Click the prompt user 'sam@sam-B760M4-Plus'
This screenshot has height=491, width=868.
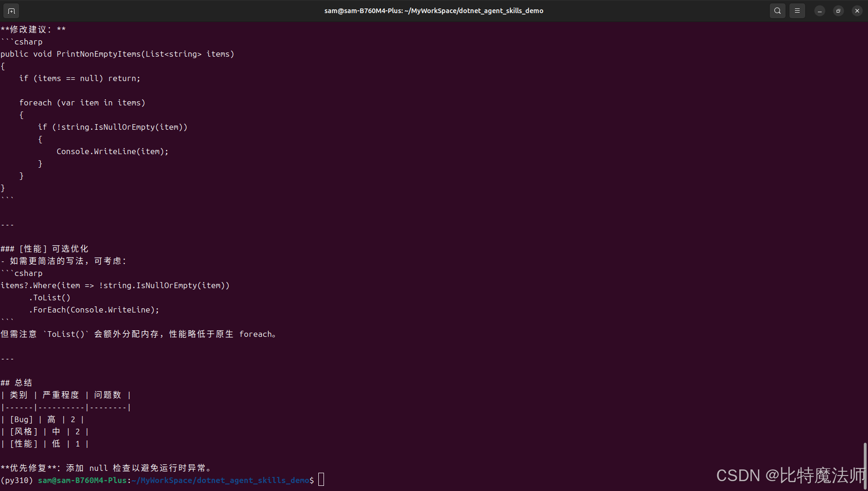82,480
